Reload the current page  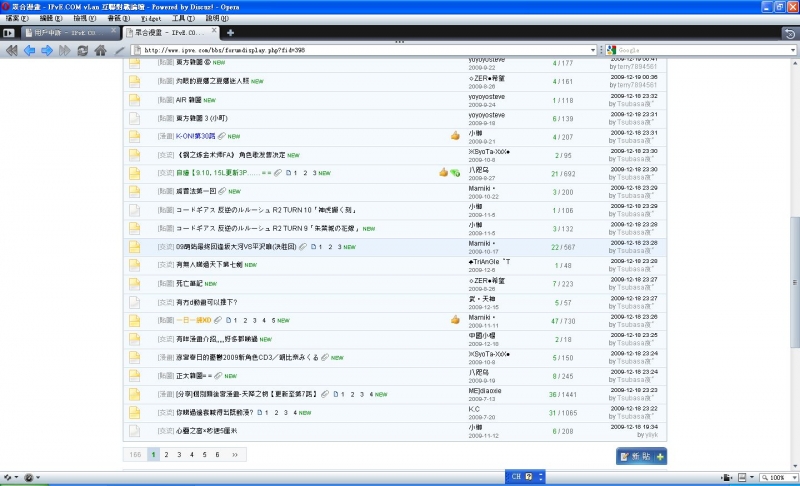pos(81,49)
